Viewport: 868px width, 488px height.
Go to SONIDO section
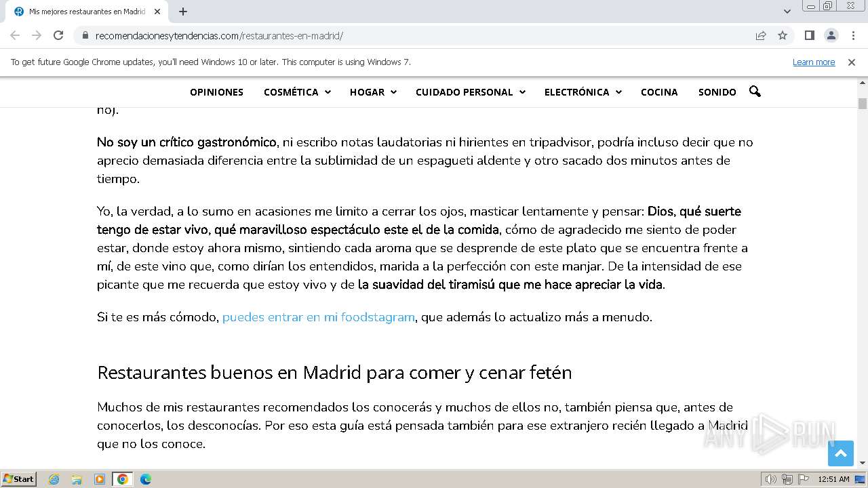[x=717, y=92]
